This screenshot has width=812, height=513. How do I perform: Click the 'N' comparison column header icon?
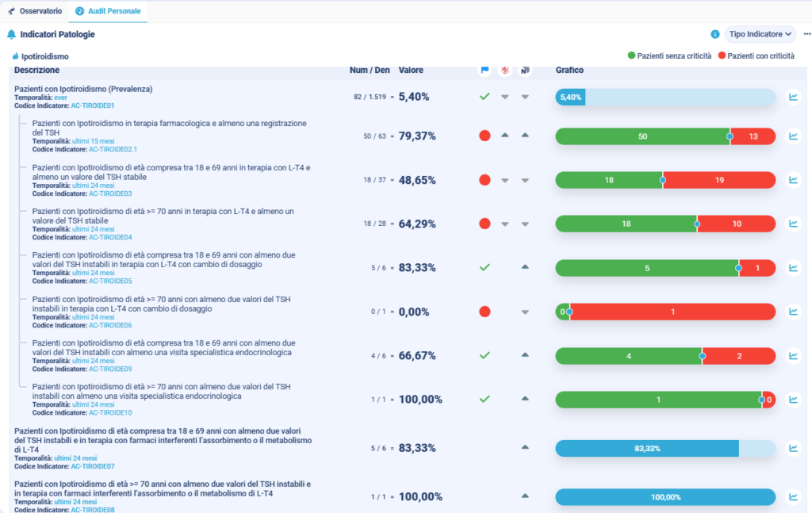coord(525,71)
